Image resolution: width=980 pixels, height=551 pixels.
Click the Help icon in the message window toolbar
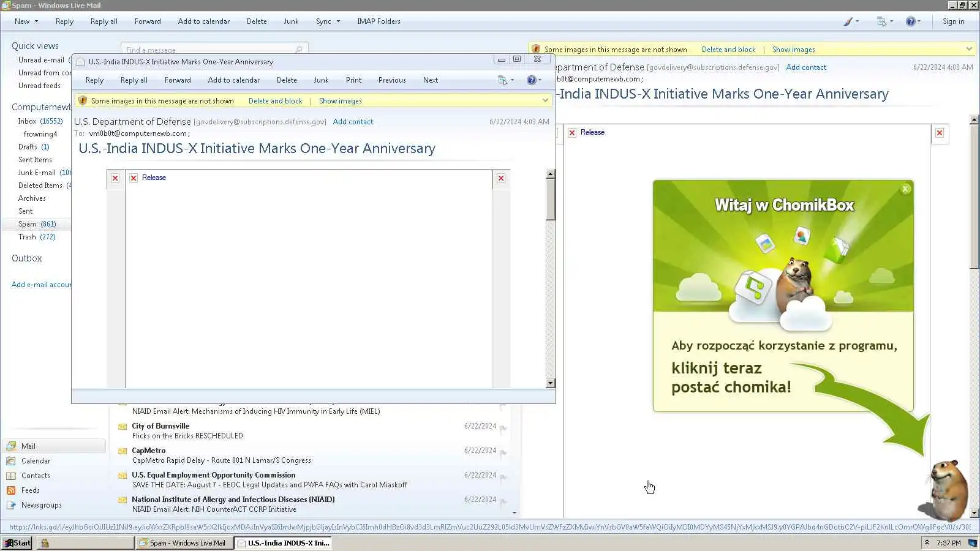[x=532, y=80]
